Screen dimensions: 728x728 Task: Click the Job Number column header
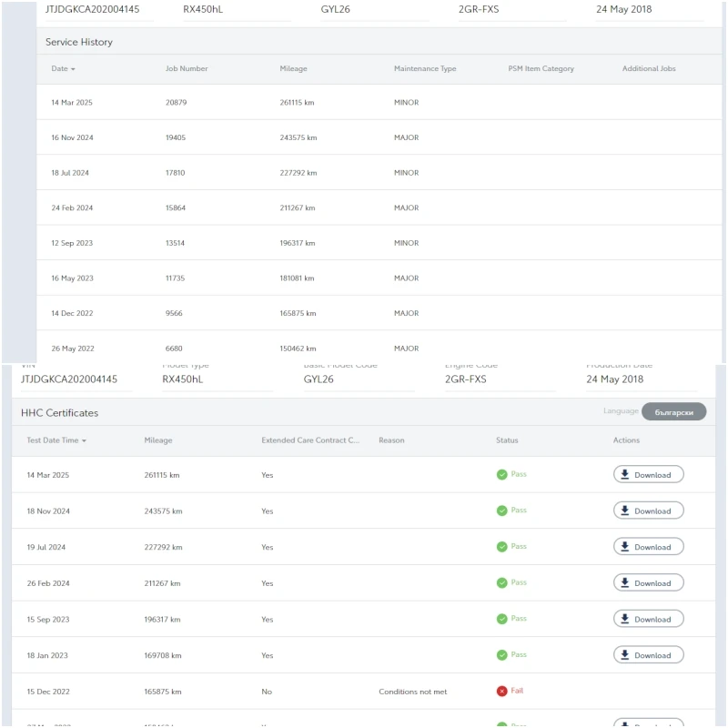[x=187, y=69]
